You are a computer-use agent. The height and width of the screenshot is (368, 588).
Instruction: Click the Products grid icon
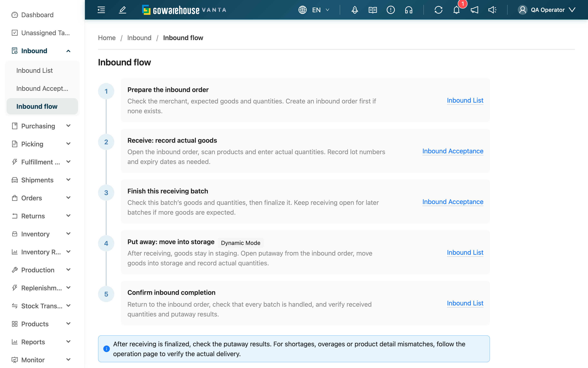[x=14, y=324]
